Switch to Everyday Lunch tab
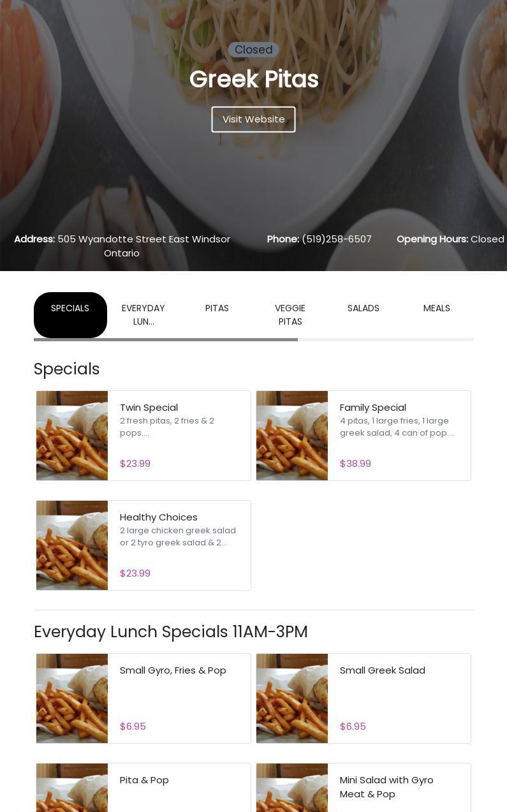The image size is (507, 812). pos(143,315)
